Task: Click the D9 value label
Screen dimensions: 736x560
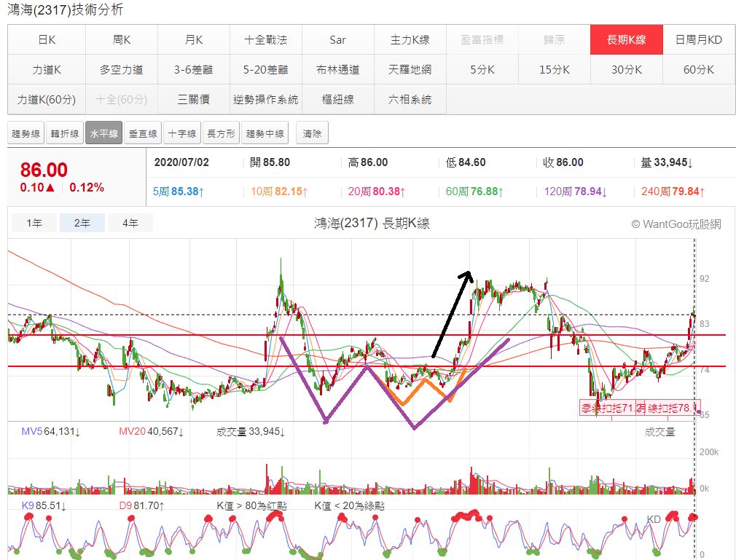Action: point(142,505)
